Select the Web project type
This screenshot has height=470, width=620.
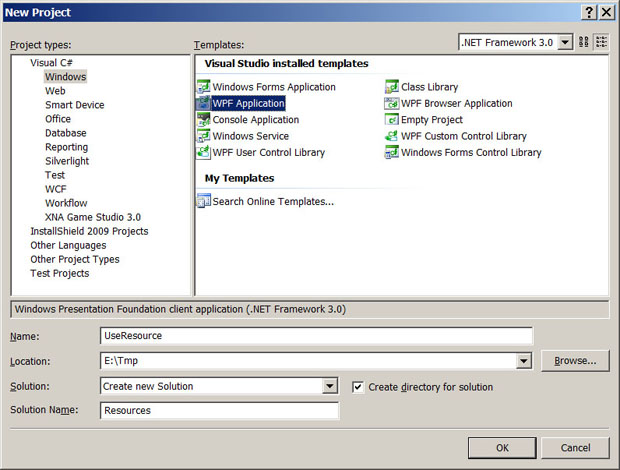55,91
